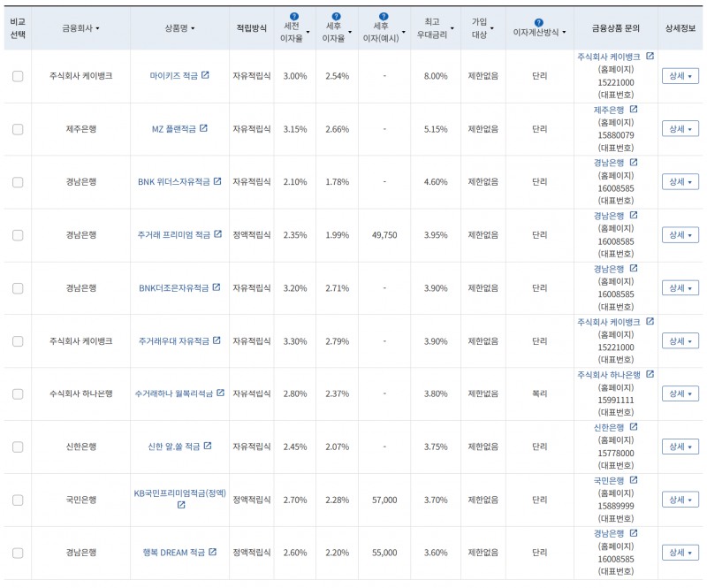707x588 pixels.
Task: Tick compare checkbox for 주거래하나 월복리적금 row
Action: (18, 394)
